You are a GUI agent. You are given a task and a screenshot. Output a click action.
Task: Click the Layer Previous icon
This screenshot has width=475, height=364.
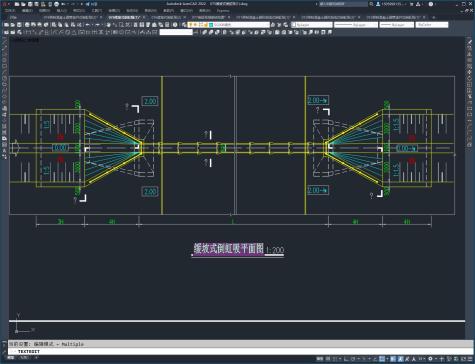tap(279, 25)
